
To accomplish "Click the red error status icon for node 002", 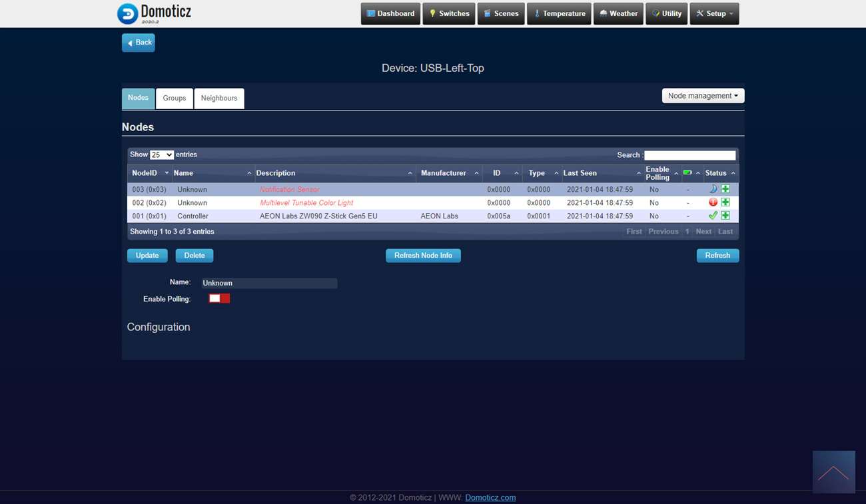I will pyautogui.click(x=713, y=202).
